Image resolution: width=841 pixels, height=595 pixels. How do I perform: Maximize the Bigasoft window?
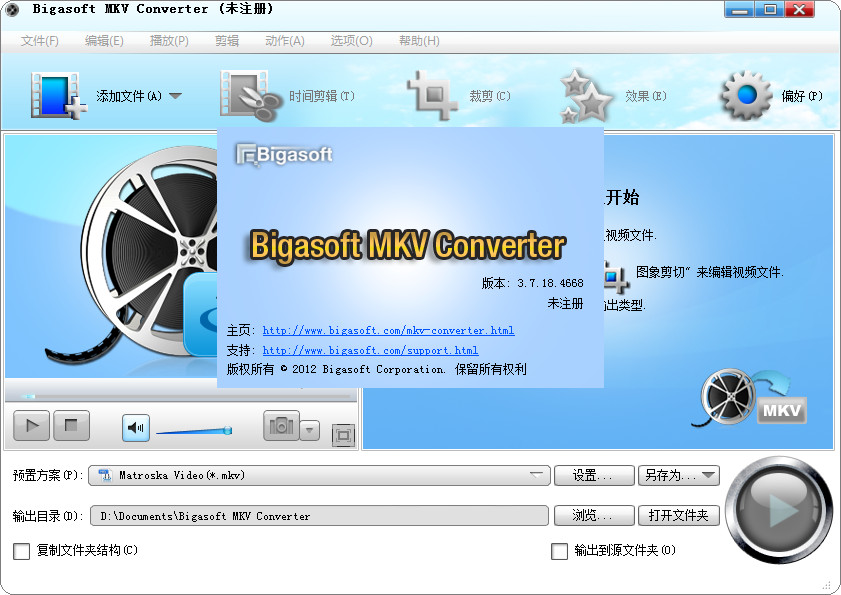tap(770, 9)
